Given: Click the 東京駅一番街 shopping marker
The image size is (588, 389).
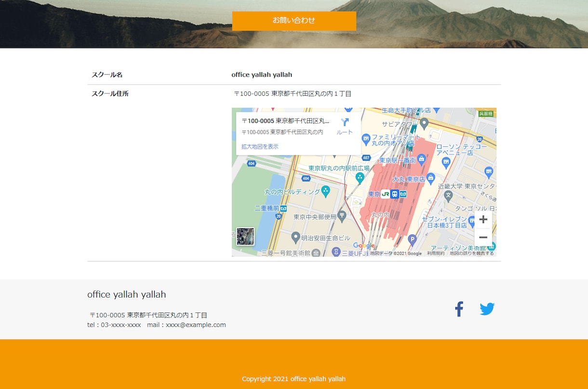Looking at the screenshot, I should [x=422, y=159].
